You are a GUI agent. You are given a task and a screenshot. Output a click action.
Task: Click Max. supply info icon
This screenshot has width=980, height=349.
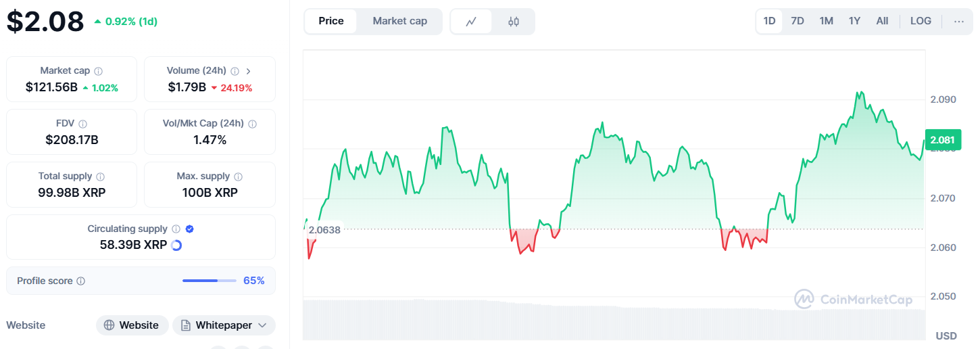[x=238, y=177]
